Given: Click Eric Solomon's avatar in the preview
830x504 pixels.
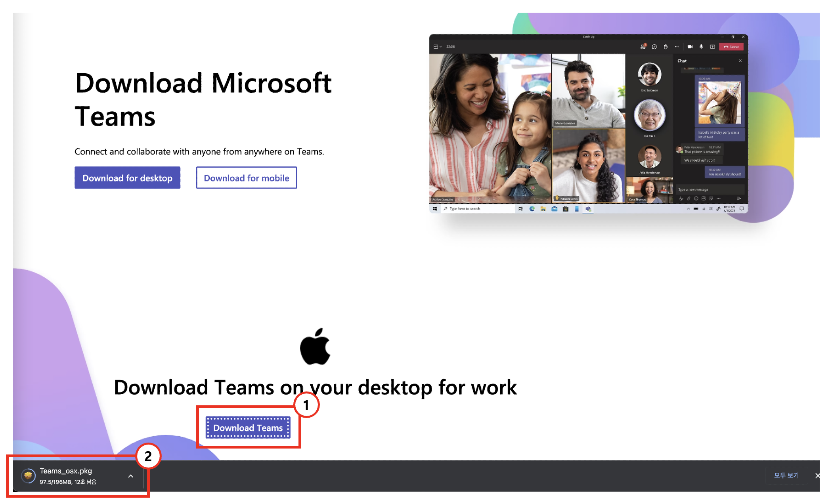Looking at the screenshot, I should pos(649,74).
